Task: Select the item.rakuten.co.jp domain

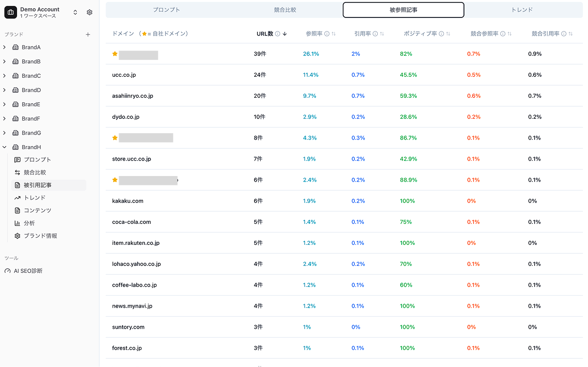Action: click(x=136, y=243)
